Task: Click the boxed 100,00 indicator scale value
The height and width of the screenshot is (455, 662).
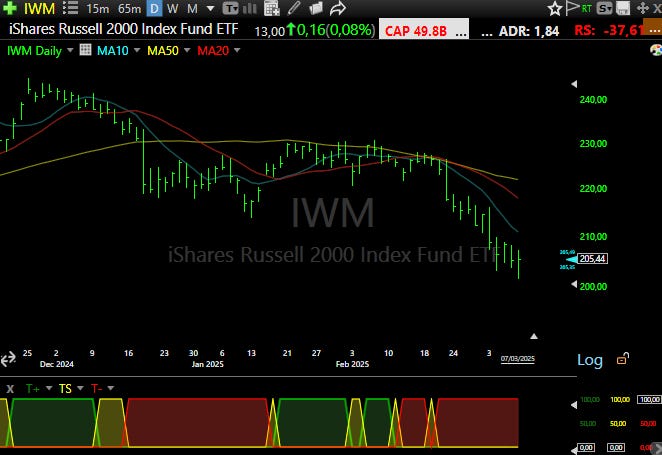Action: (649, 399)
